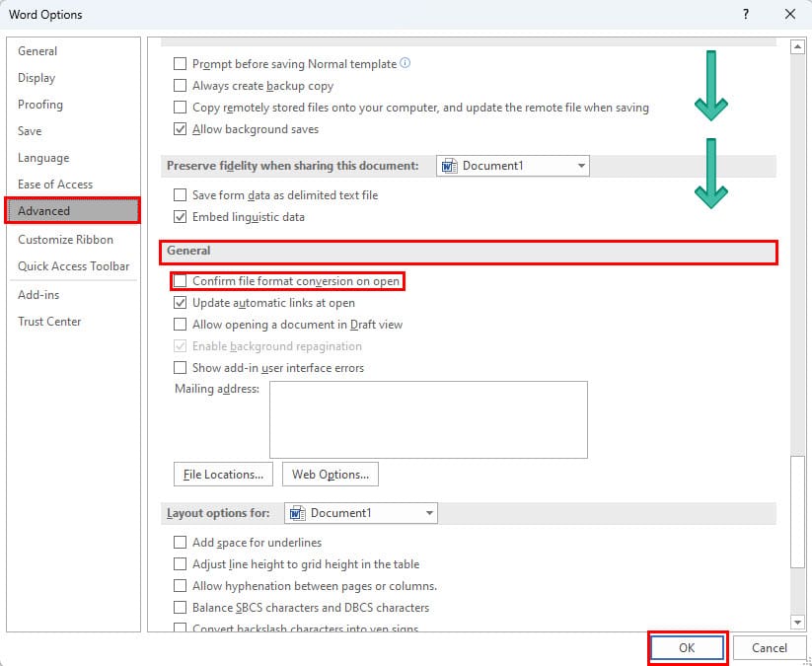Enable Copy remotely stored files option
This screenshot has width=812, height=666.
[180, 108]
